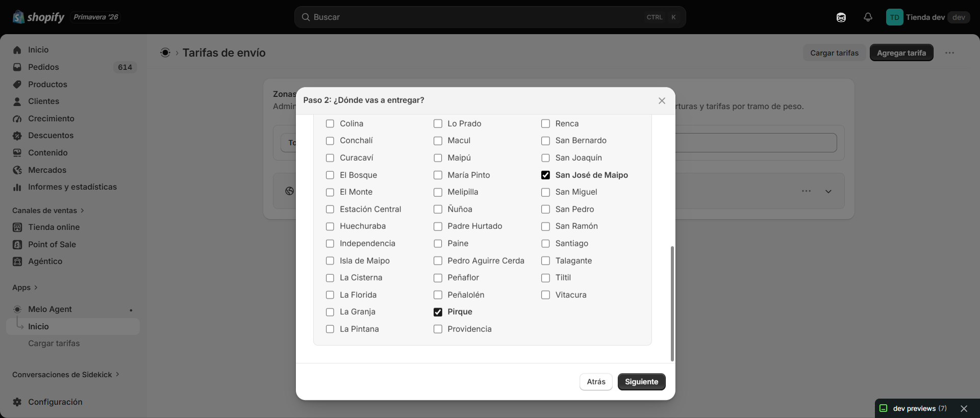The width and height of the screenshot is (980, 418).
Task: Open Point of Sale channel icon
Action: pos(17,245)
